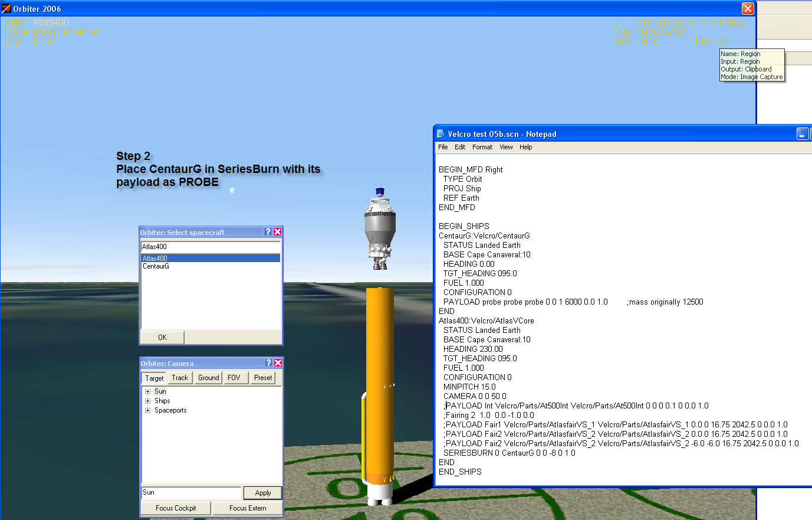Click the Orbiter 2006 title bar icon
Screen dimensions: 812x520
(6, 8)
